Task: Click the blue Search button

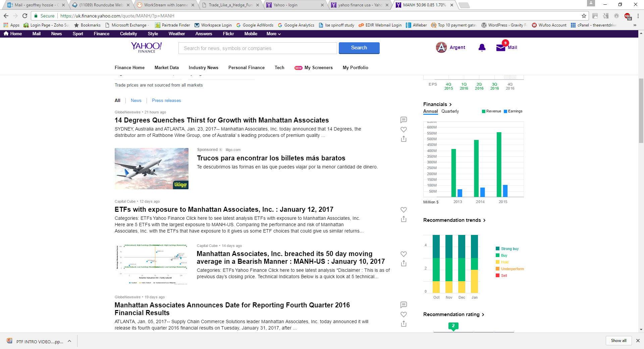Action: 359,48
